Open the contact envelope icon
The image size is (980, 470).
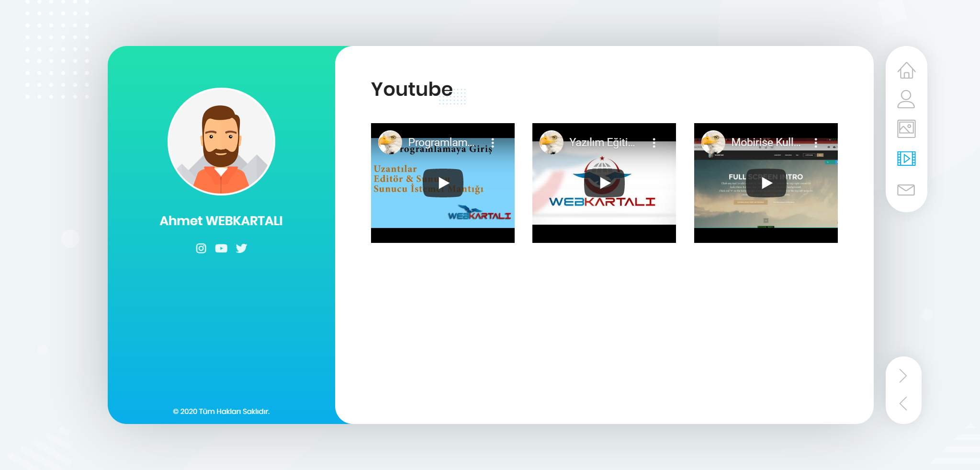(906, 190)
